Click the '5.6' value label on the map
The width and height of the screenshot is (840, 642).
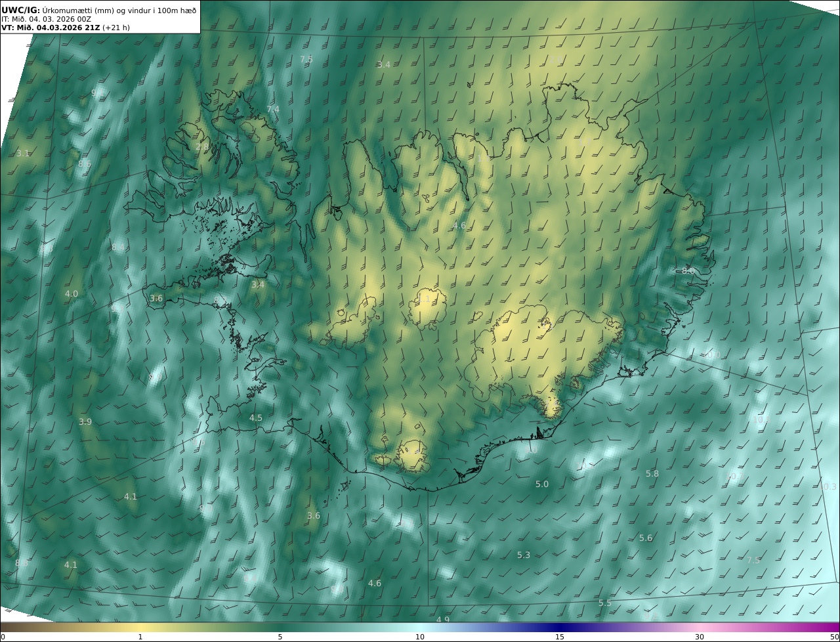pos(646,538)
